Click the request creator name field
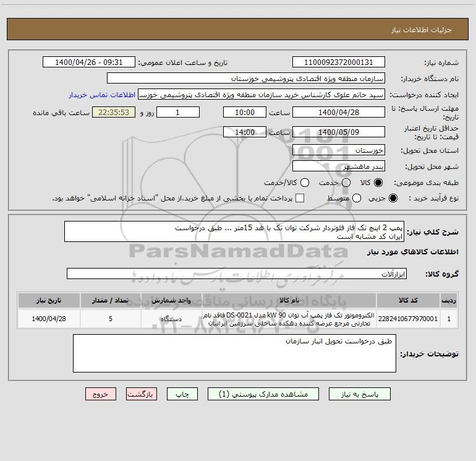Image resolution: width=476 pixels, height=461 pixels. 261,95
